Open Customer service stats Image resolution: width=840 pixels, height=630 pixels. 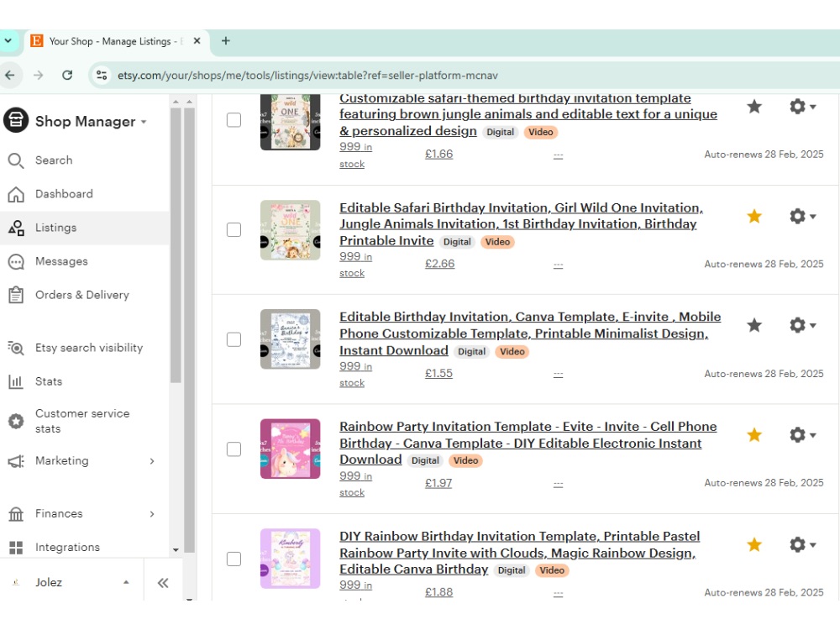tap(85, 421)
